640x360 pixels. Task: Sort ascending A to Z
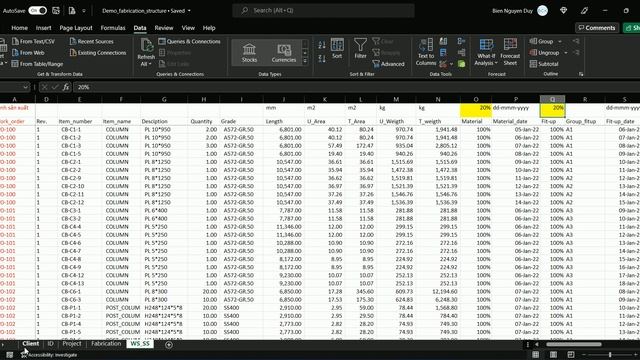(322, 45)
